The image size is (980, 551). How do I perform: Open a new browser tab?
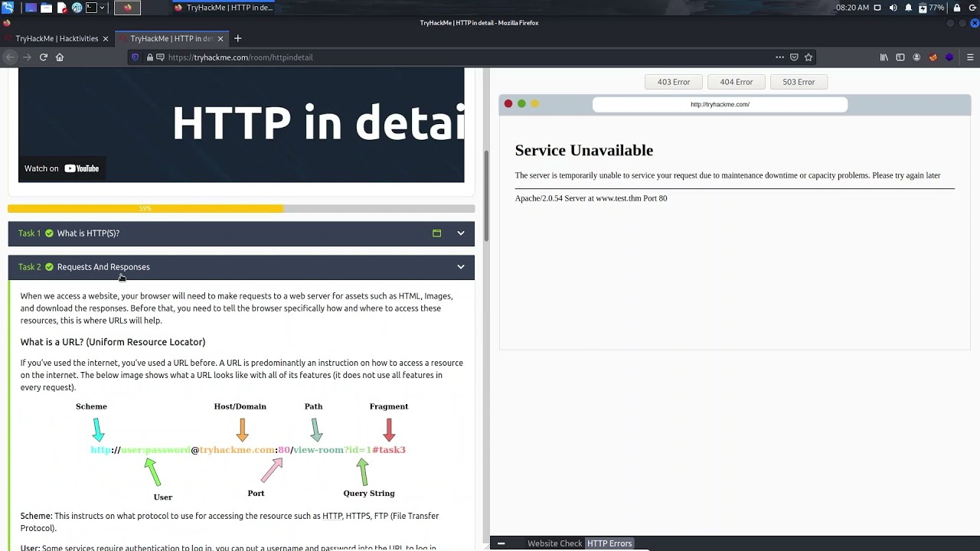(x=237, y=38)
